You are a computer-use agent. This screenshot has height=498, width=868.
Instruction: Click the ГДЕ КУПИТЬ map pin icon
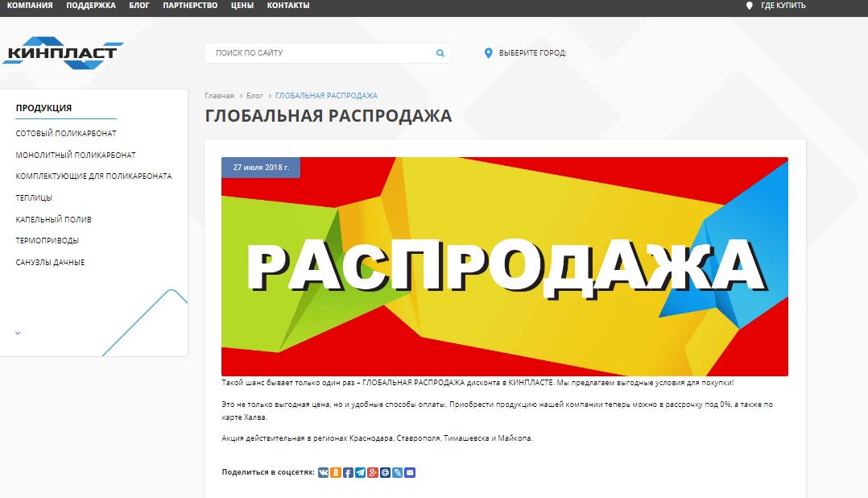[750, 6]
